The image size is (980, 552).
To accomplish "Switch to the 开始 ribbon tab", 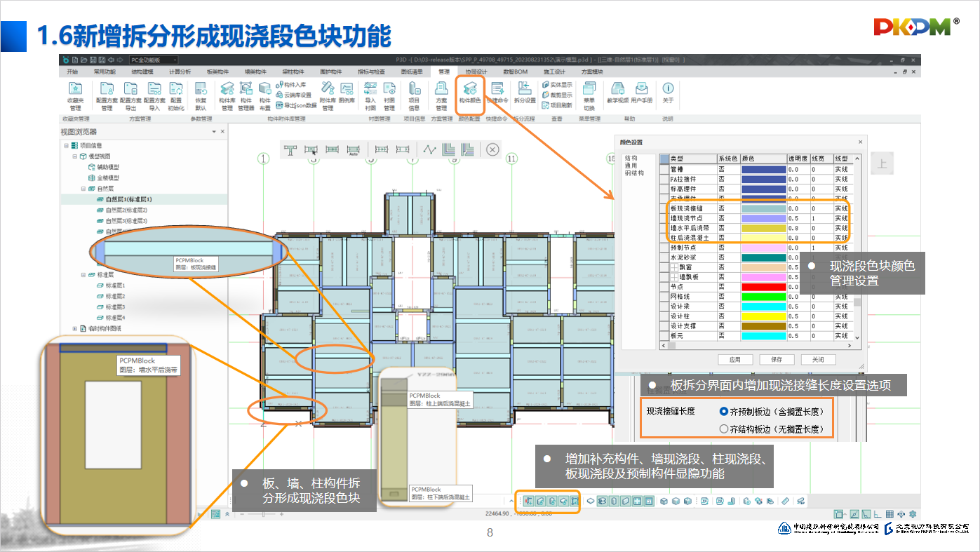I will [x=72, y=72].
